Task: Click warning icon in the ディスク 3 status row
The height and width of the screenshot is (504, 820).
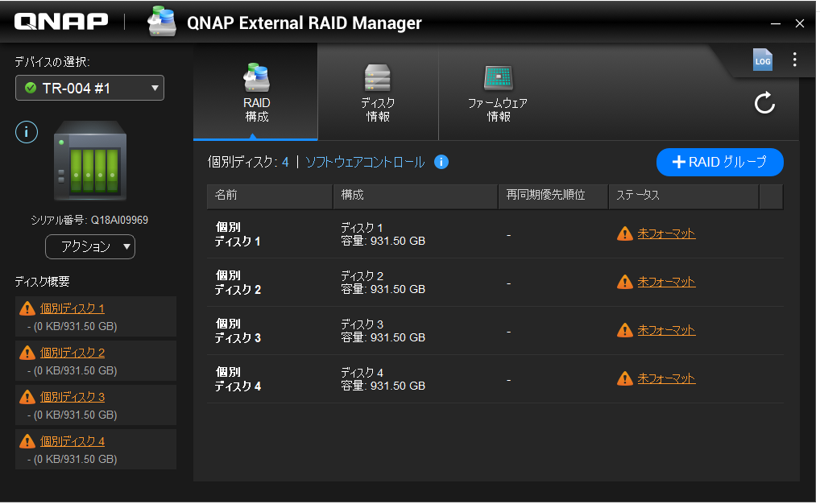Action: pos(624,330)
